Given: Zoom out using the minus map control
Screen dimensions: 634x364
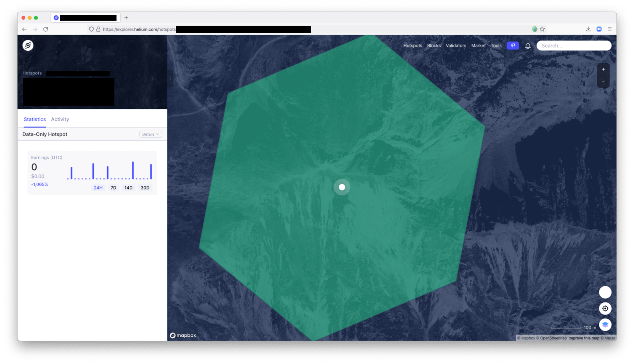Looking at the screenshot, I should [603, 82].
